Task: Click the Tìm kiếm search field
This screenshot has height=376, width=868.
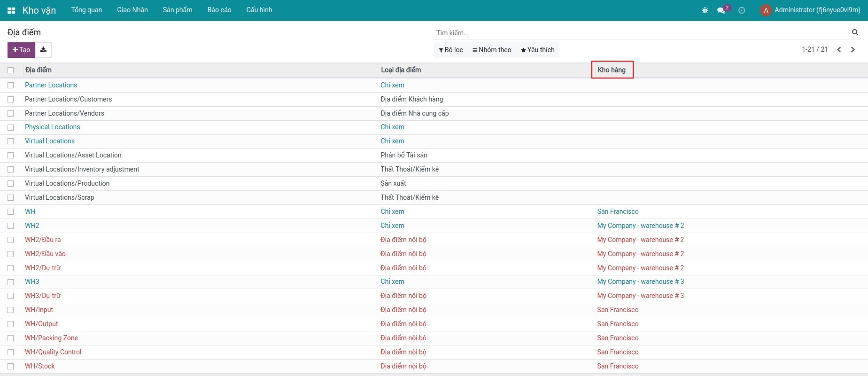Action: coord(641,33)
